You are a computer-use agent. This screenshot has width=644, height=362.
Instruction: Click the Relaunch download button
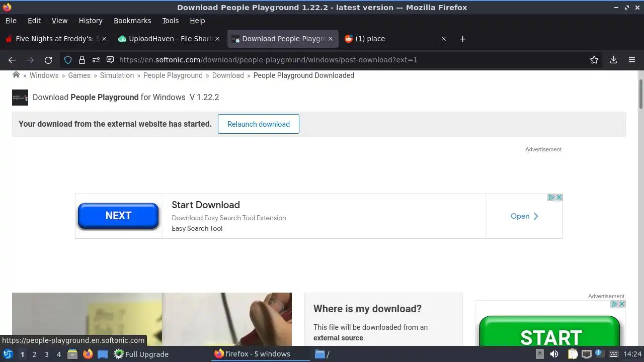(x=259, y=124)
